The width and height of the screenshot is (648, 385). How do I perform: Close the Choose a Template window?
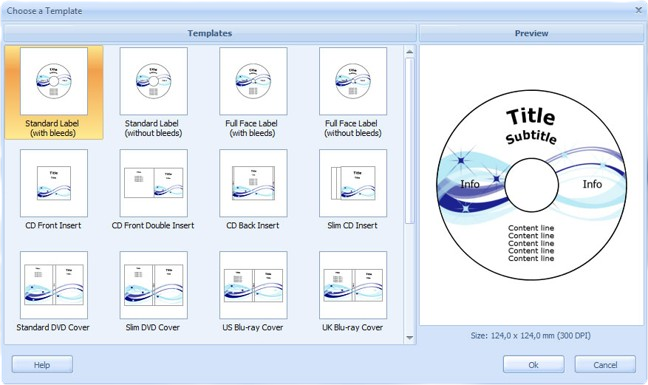click(638, 10)
